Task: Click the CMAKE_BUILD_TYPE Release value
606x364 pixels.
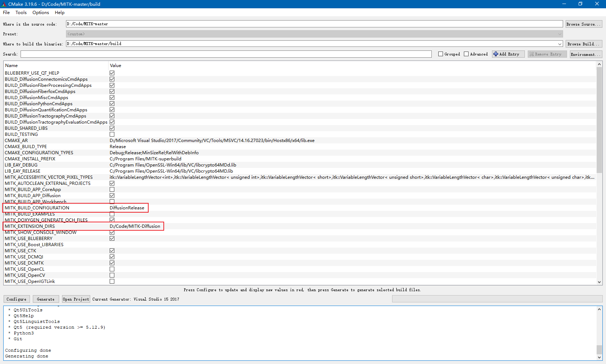Action: 118,147
